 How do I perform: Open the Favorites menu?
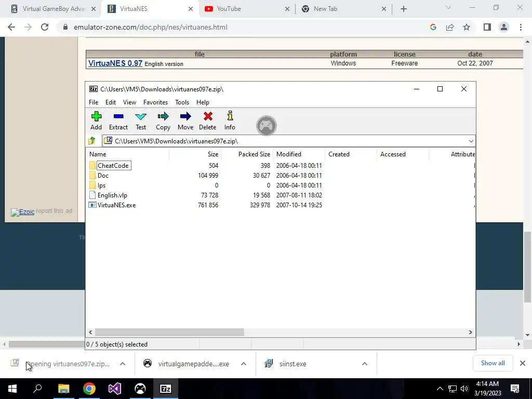(155, 102)
